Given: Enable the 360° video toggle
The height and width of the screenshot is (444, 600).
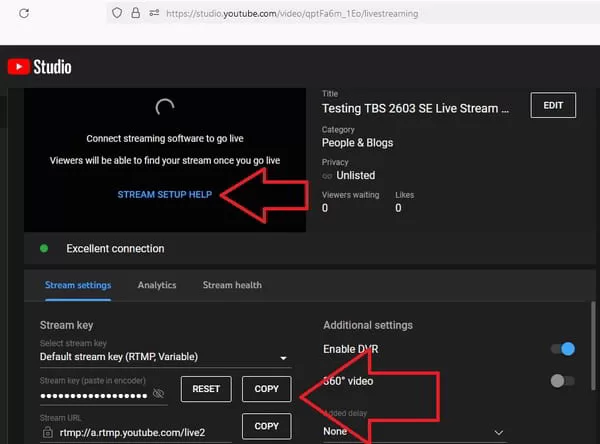Looking at the screenshot, I should pos(562,381).
